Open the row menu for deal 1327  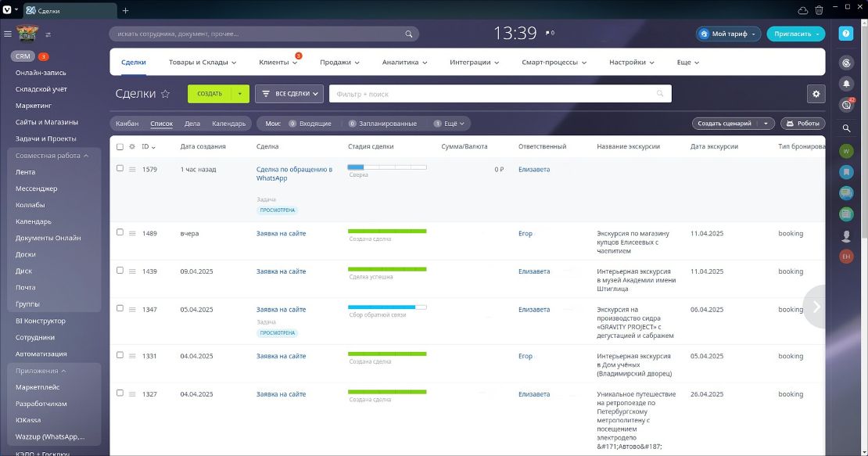coord(132,394)
